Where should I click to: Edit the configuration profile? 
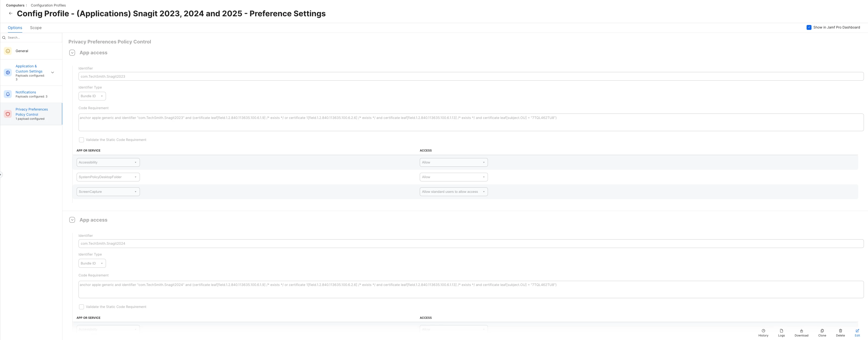tap(857, 333)
